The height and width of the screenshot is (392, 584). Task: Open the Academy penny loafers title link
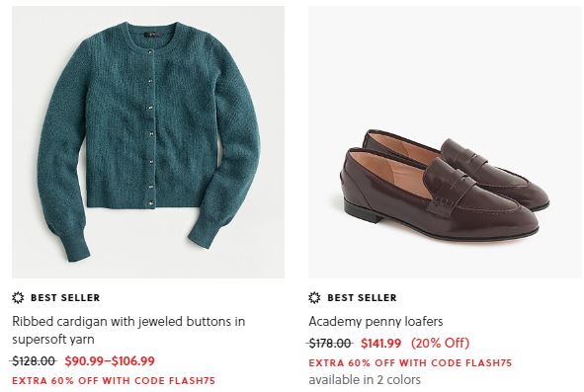click(x=375, y=321)
